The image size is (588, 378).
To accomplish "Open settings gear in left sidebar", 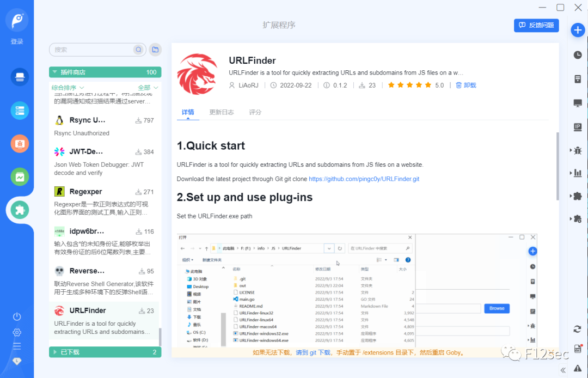I will pyautogui.click(x=17, y=332).
